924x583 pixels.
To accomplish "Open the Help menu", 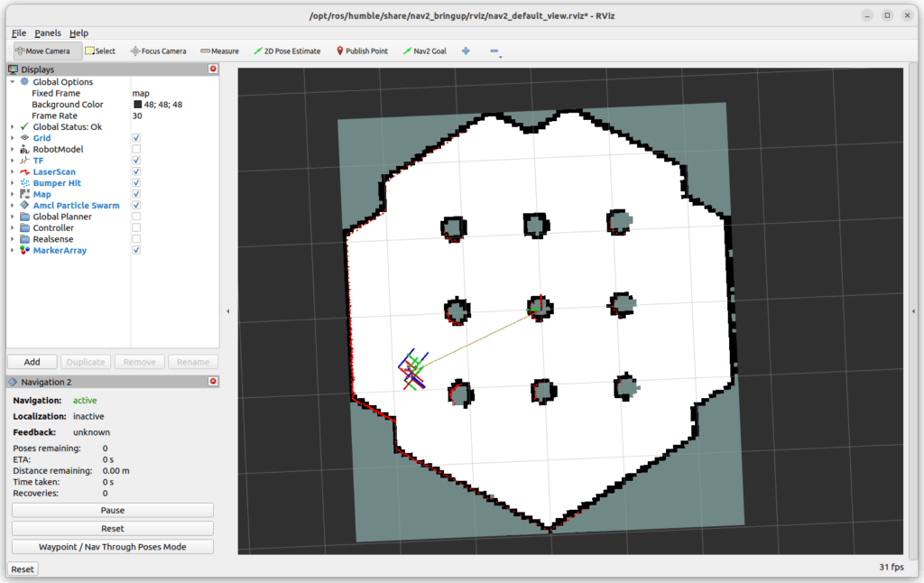I will 79,33.
